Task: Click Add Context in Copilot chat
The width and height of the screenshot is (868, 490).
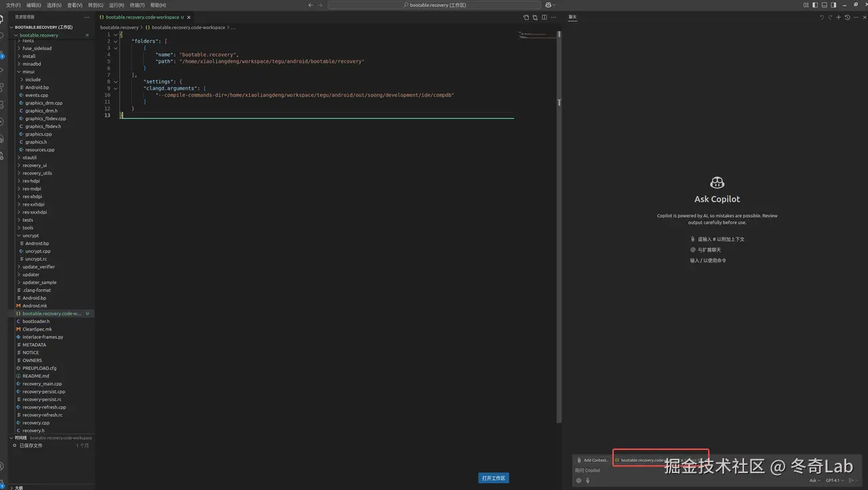Action: [595, 460]
